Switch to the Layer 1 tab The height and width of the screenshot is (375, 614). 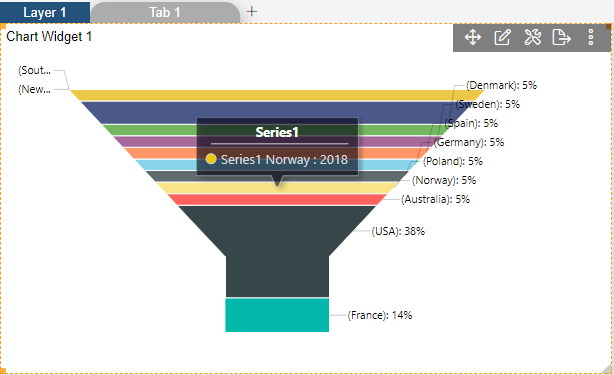(45, 13)
